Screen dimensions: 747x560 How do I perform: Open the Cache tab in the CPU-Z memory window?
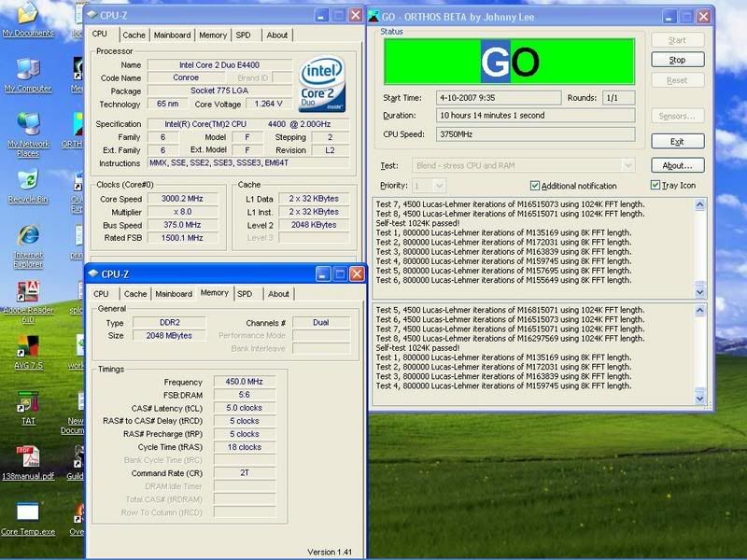pyautogui.click(x=135, y=294)
